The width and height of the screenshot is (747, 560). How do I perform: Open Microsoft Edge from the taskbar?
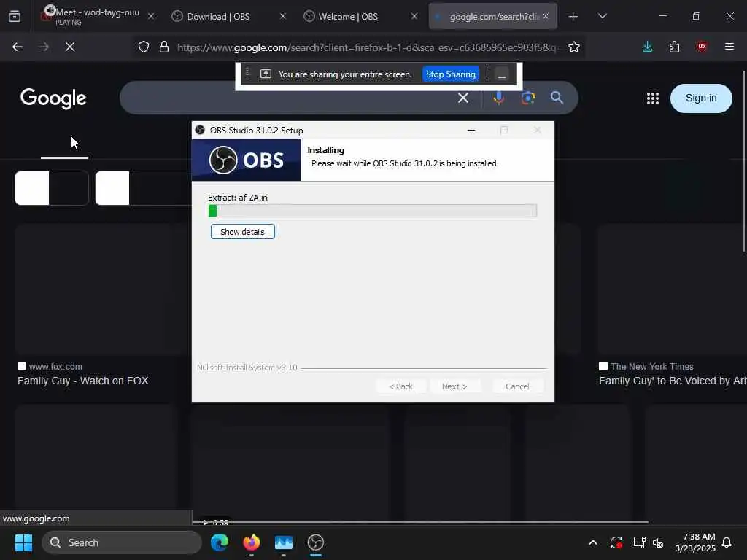220,542
